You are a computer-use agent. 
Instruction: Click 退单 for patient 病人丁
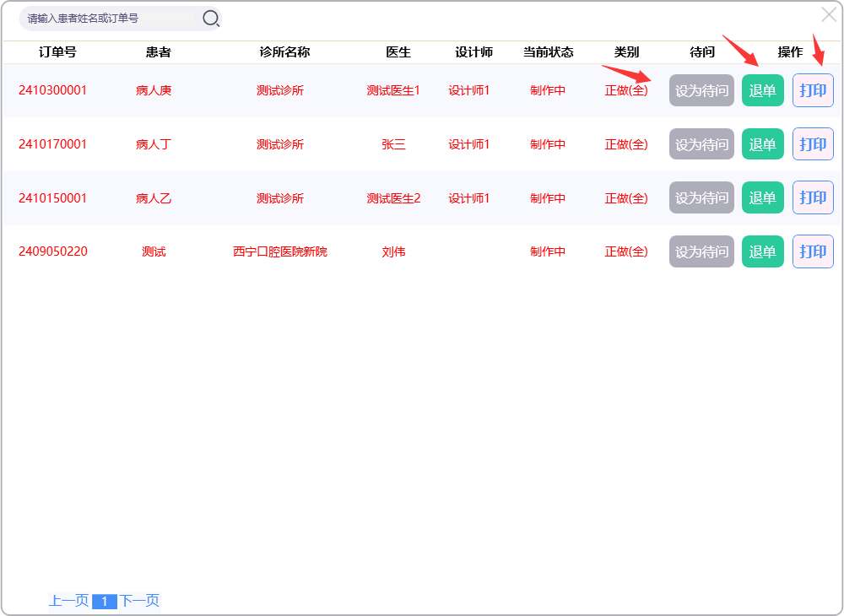(x=762, y=144)
